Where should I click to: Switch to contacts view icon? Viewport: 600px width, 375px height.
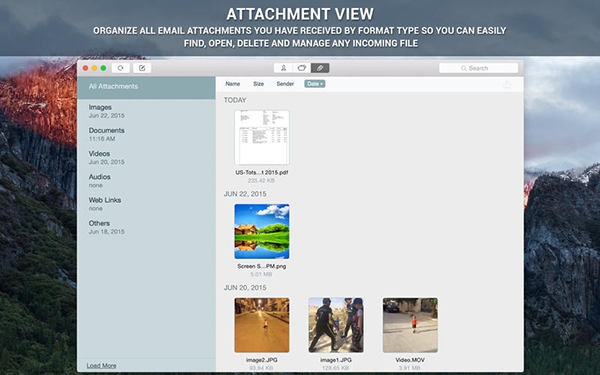pos(283,68)
